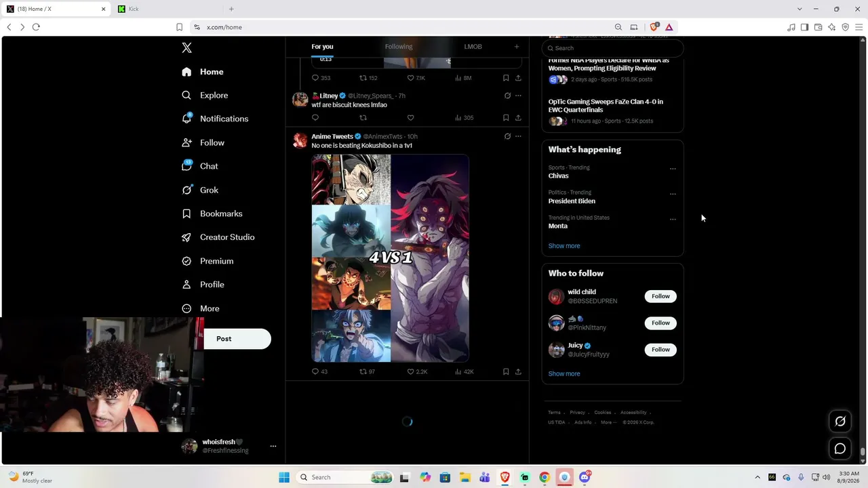Open the Windows Start menu
This screenshot has height=488, width=868.
(x=283, y=477)
